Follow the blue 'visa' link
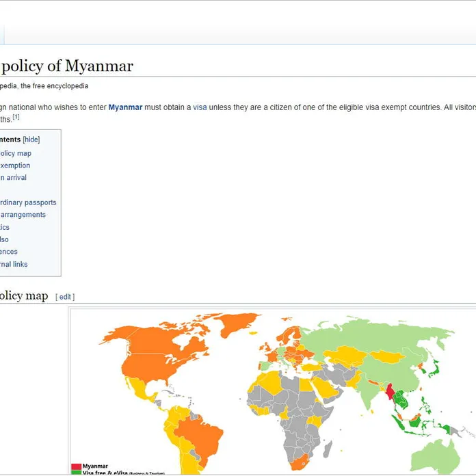The width and height of the screenshot is (476, 476). click(200, 107)
